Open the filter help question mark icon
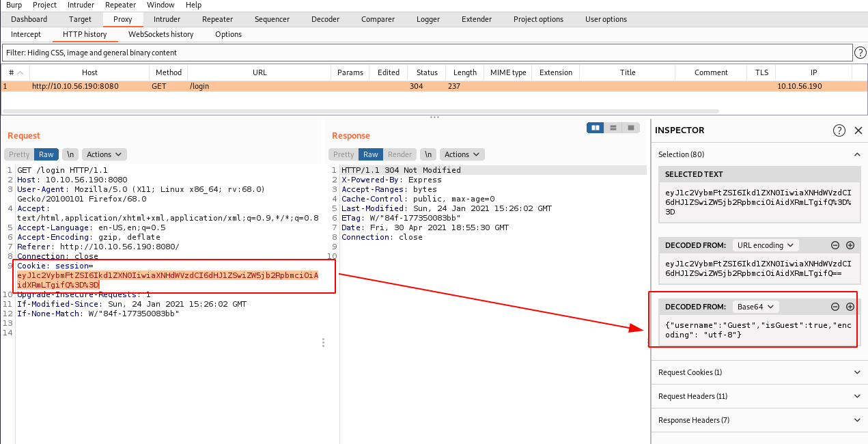 pos(860,53)
